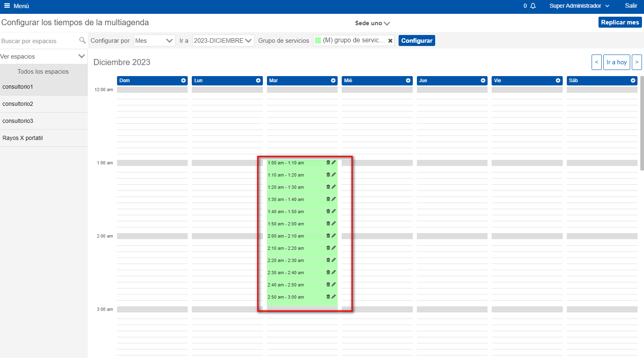The height and width of the screenshot is (358, 644).
Task: Edit the 2:20 am - 2:30 am slot
Action: [334, 260]
